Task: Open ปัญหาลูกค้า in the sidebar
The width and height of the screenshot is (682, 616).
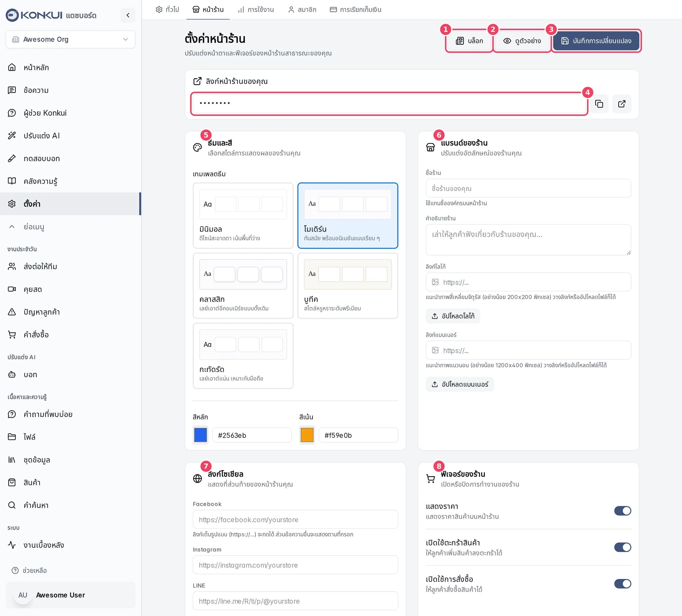Action: tap(70, 312)
